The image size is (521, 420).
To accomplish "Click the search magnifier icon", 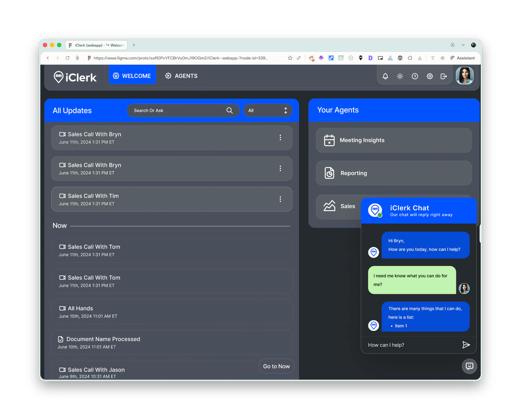I will [230, 110].
